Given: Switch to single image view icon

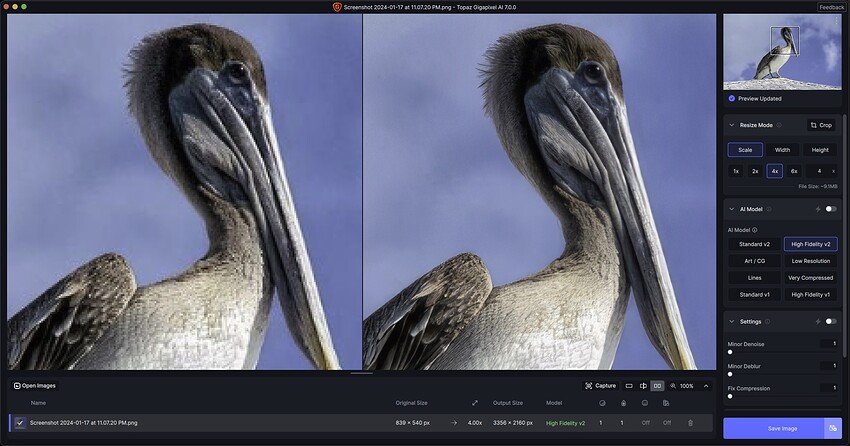Looking at the screenshot, I should pyautogui.click(x=629, y=385).
